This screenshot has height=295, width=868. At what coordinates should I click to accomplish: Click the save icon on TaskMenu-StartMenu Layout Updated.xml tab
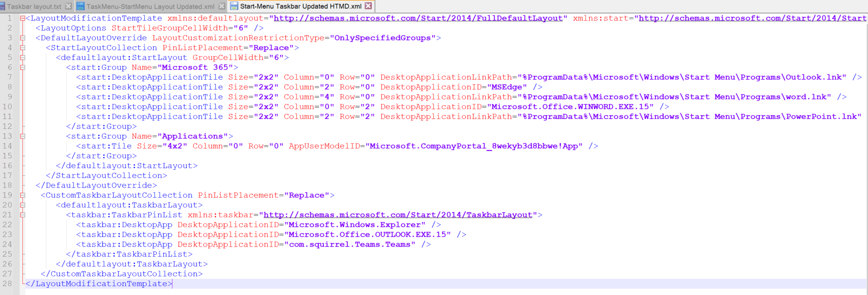(x=81, y=6)
